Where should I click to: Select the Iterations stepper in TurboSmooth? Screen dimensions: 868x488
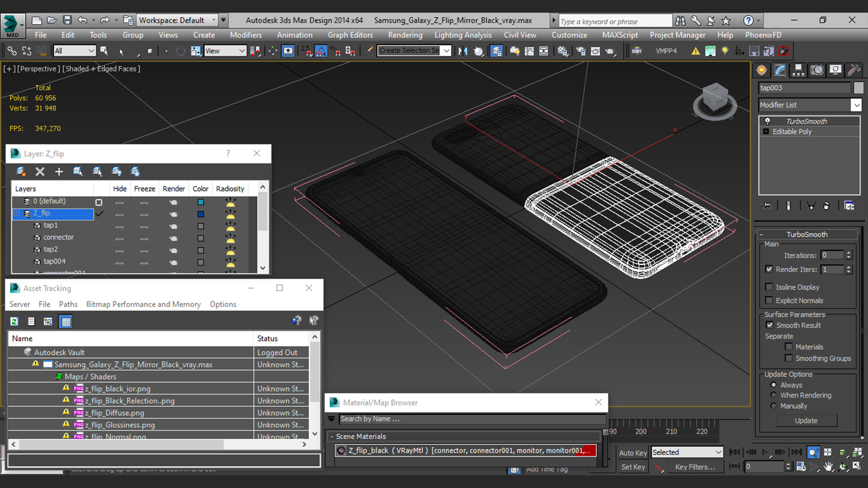click(x=849, y=255)
